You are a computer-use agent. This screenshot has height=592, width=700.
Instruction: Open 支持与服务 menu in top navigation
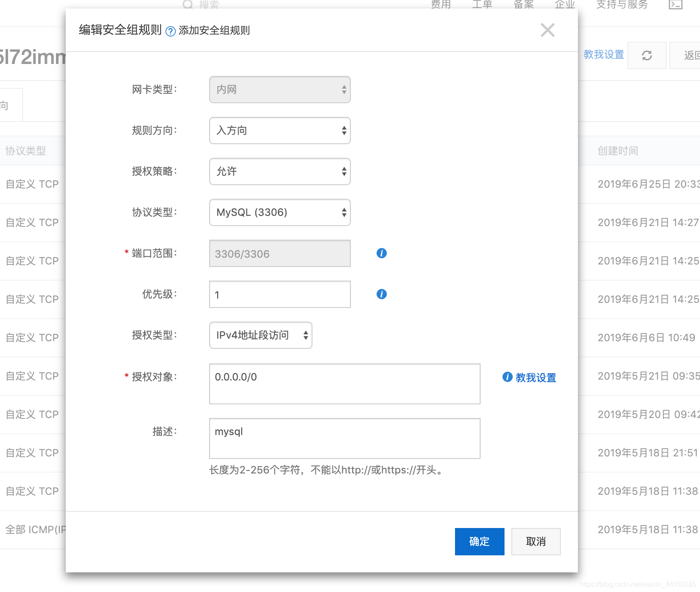coord(622,5)
